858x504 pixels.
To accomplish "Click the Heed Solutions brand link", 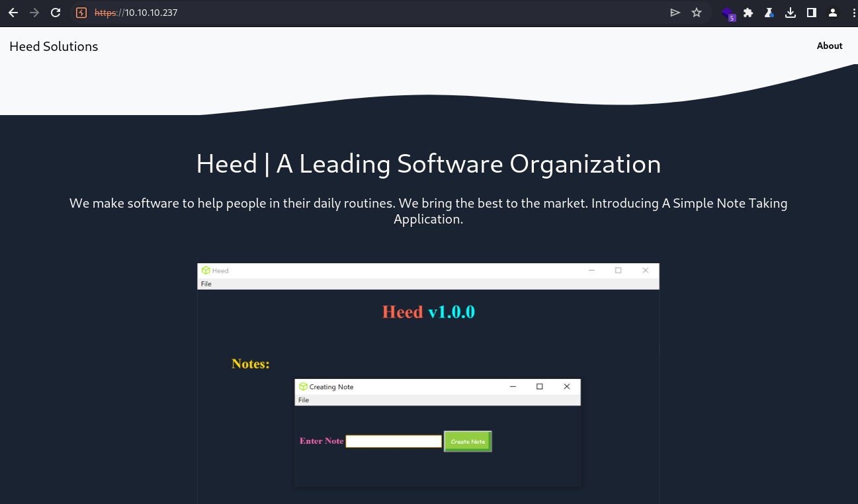I will click(x=54, y=46).
